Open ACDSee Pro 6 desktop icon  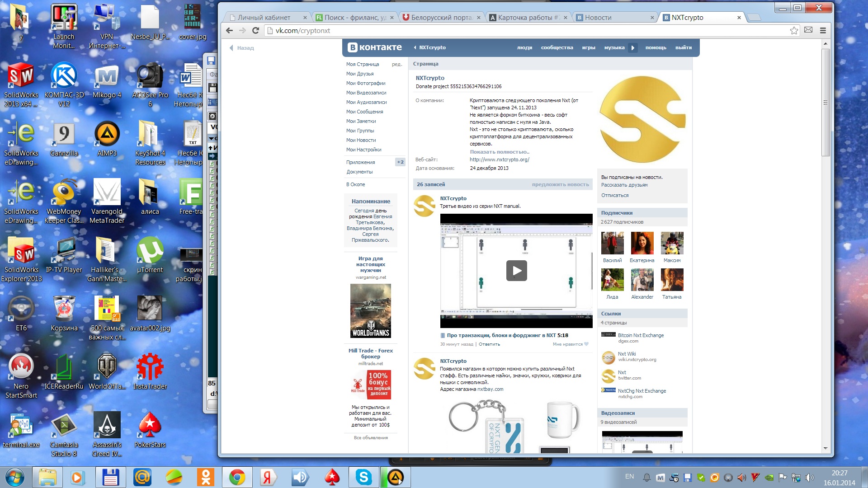(150, 84)
